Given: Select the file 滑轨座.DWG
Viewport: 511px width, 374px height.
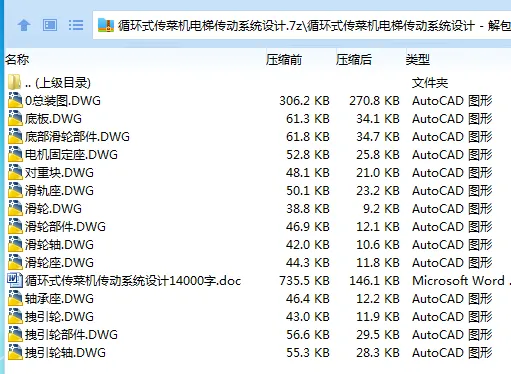Looking at the screenshot, I should point(59,191).
